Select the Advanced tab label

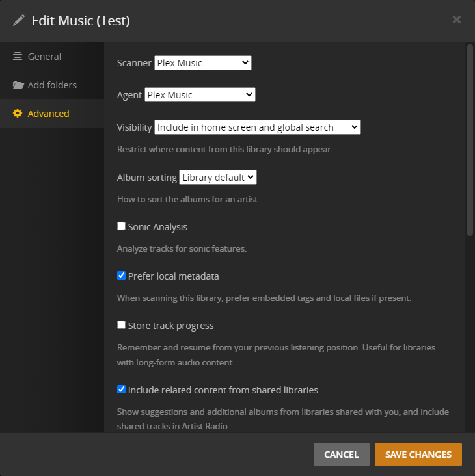(x=48, y=114)
